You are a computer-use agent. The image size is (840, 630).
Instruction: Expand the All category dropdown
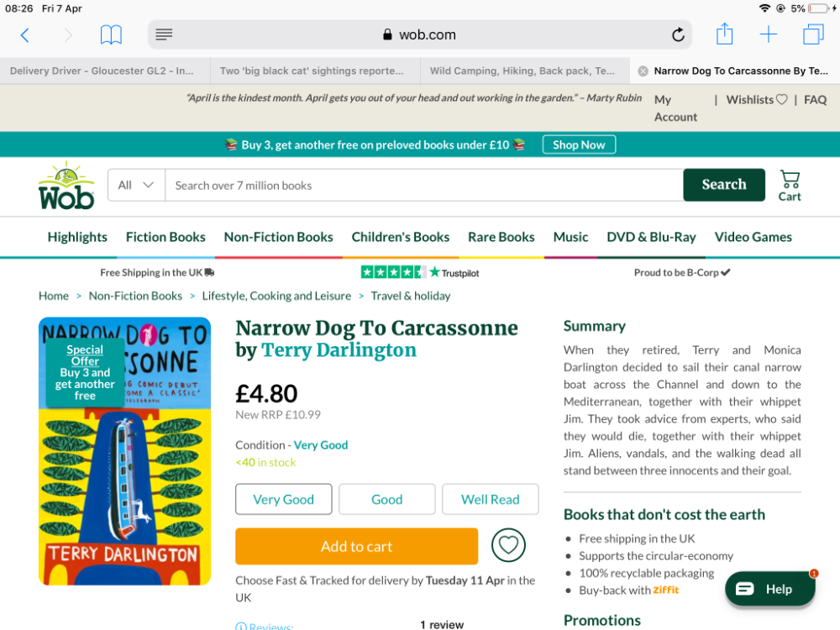[x=136, y=186]
